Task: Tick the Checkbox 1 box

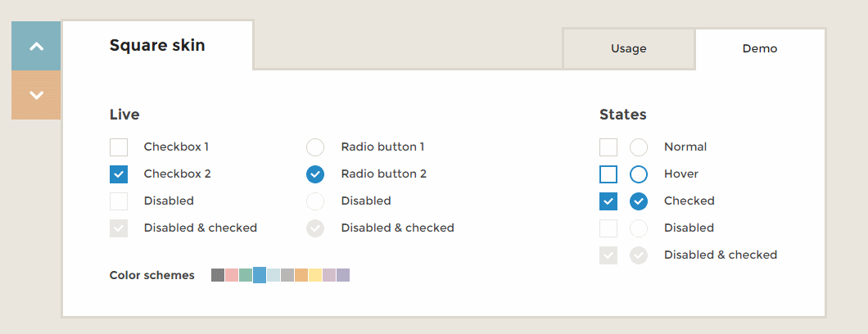Action: pos(119,147)
